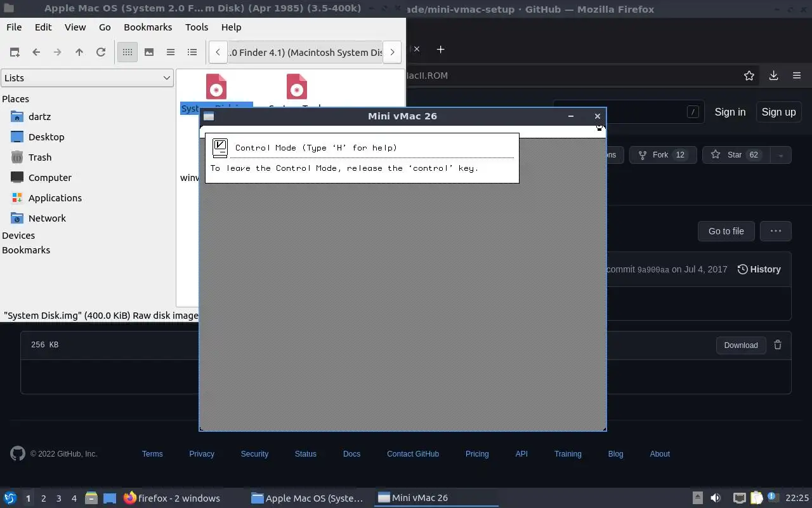Image resolution: width=812 pixels, height=508 pixels.
Task: Go forward in file manager history
Action: coord(58,52)
